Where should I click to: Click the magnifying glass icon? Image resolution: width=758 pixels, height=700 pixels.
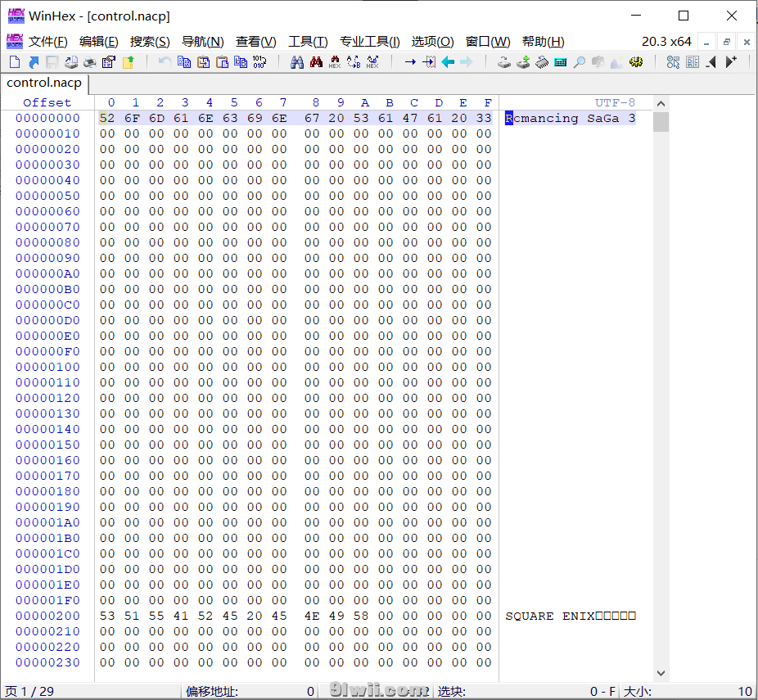click(x=579, y=62)
